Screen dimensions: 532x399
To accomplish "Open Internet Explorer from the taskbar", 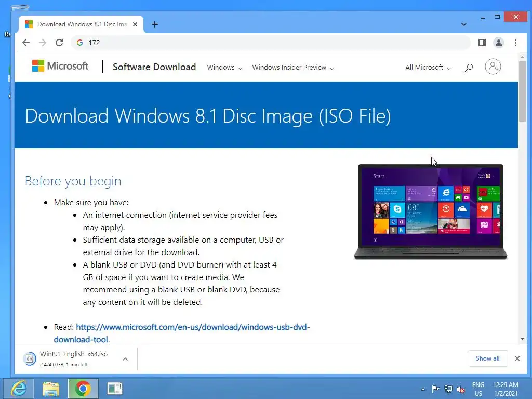I will tap(19, 389).
